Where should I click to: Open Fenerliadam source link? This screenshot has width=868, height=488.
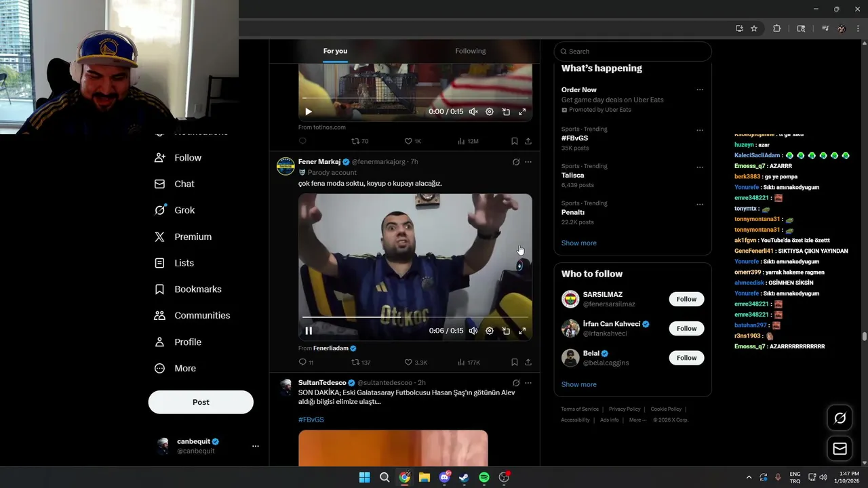pyautogui.click(x=331, y=348)
